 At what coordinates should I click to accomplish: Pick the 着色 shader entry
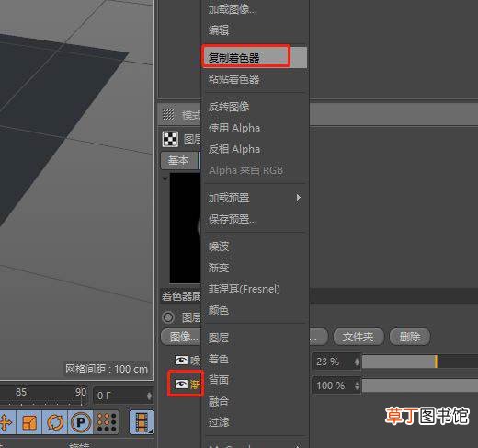point(219,359)
